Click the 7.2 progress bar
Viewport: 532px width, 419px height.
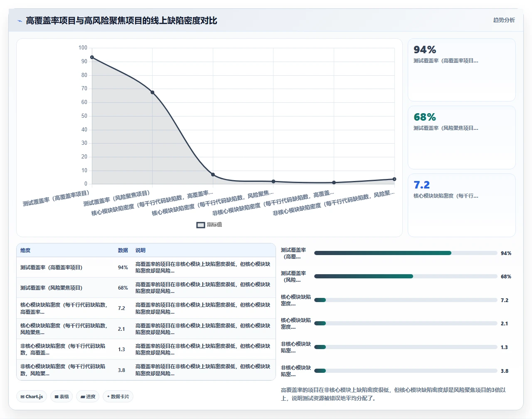[x=406, y=300]
